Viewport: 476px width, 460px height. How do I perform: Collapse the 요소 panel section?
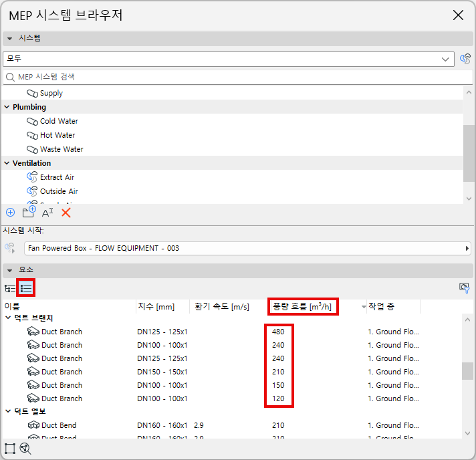[10, 270]
